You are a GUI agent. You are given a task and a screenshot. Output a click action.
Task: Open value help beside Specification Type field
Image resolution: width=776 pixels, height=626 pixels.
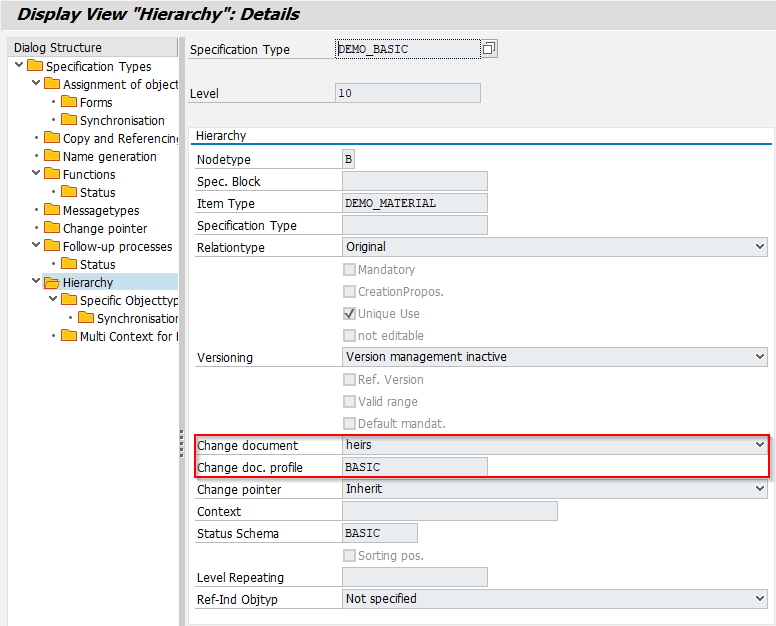pos(489,49)
